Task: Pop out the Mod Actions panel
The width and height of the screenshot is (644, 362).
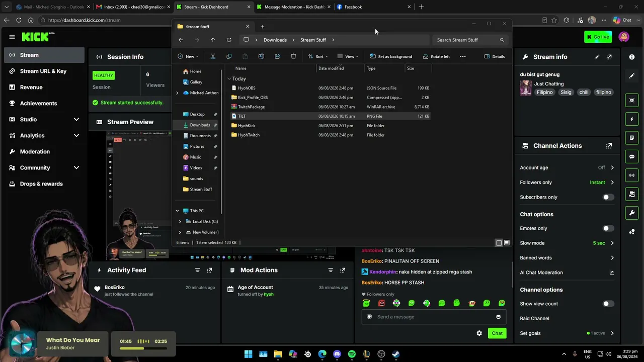Action: (x=342, y=270)
